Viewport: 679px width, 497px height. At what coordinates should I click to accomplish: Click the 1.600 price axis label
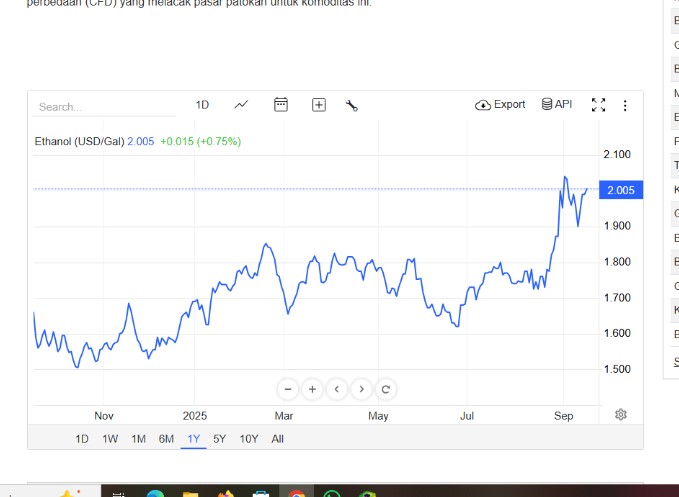pos(617,333)
